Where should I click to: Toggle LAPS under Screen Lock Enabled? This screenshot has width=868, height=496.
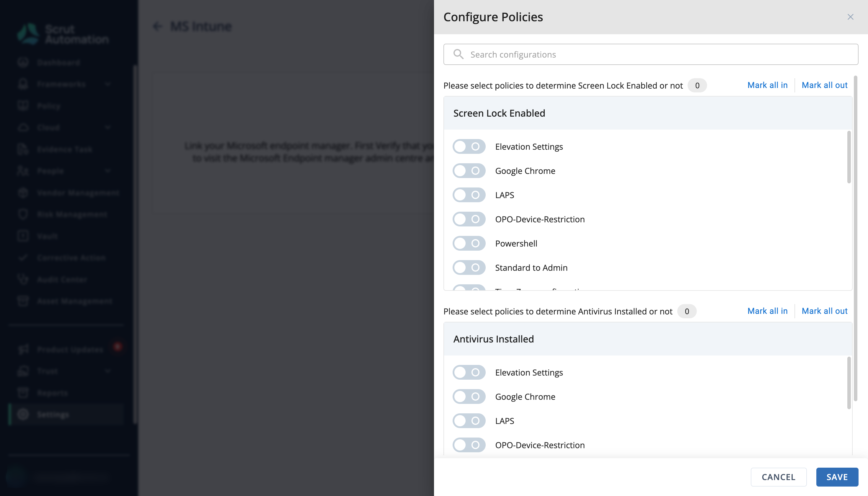pos(469,195)
